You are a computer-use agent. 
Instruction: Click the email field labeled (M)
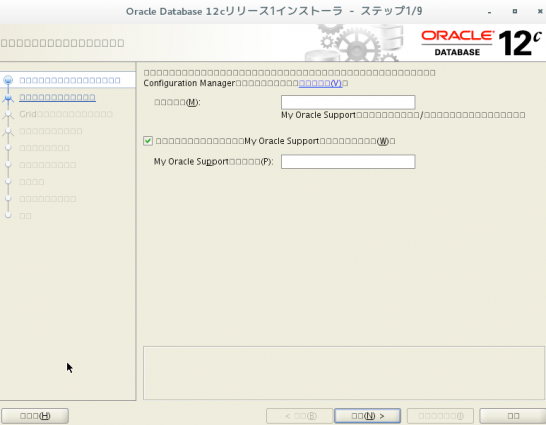coord(348,102)
